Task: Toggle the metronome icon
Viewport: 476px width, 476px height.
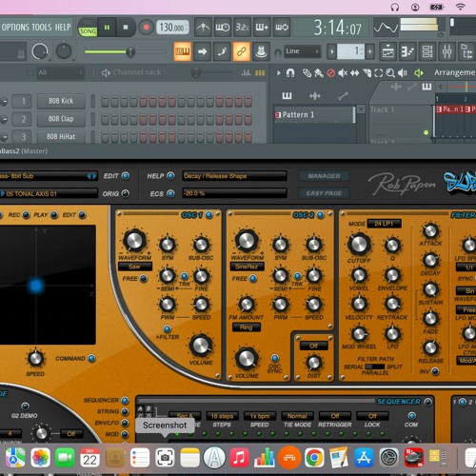Action: tap(203, 28)
